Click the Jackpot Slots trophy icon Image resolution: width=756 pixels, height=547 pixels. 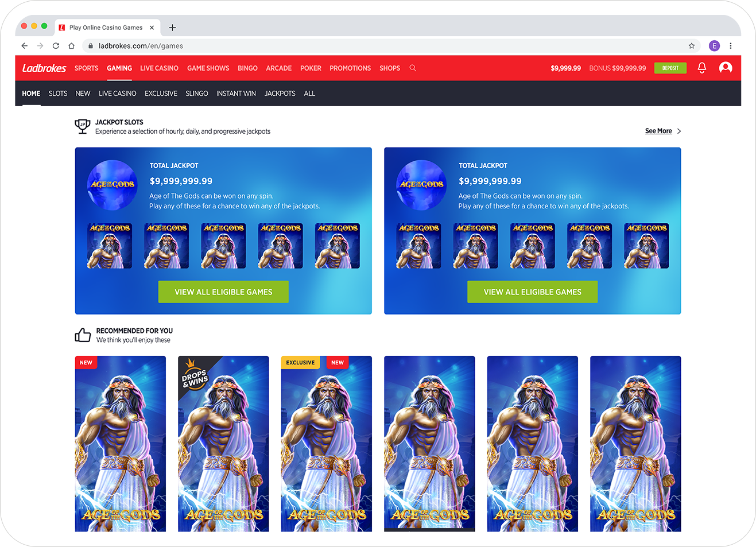pos(83,126)
